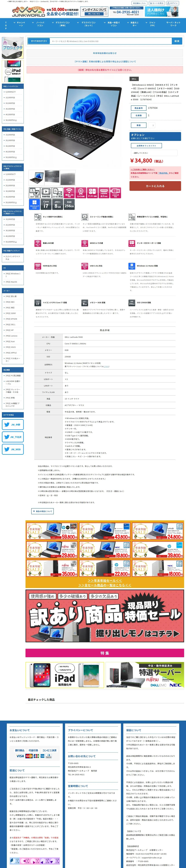Click the ネット・SNS feature icon
Image resolution: width=186 pixels, height=868 pixels.
coord(34,193)
